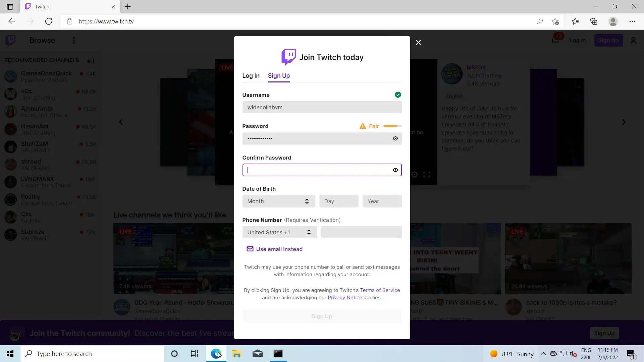Open the Edge settings and more menu
This screenshot has width=644, height=362.
point(632,21)
